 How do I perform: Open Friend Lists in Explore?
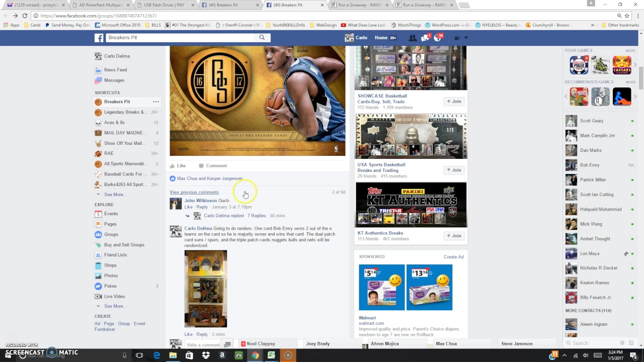(115, 255)
